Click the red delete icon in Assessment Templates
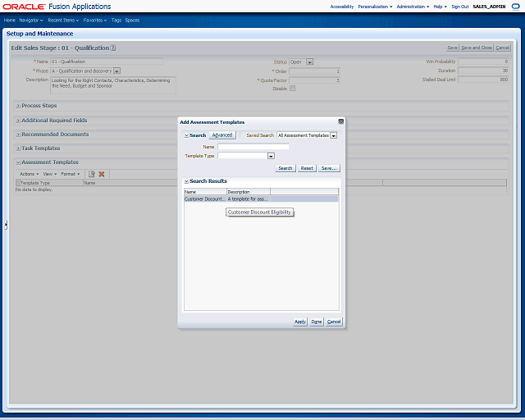Viewport: 525px width, 420px height. (102, 174)
